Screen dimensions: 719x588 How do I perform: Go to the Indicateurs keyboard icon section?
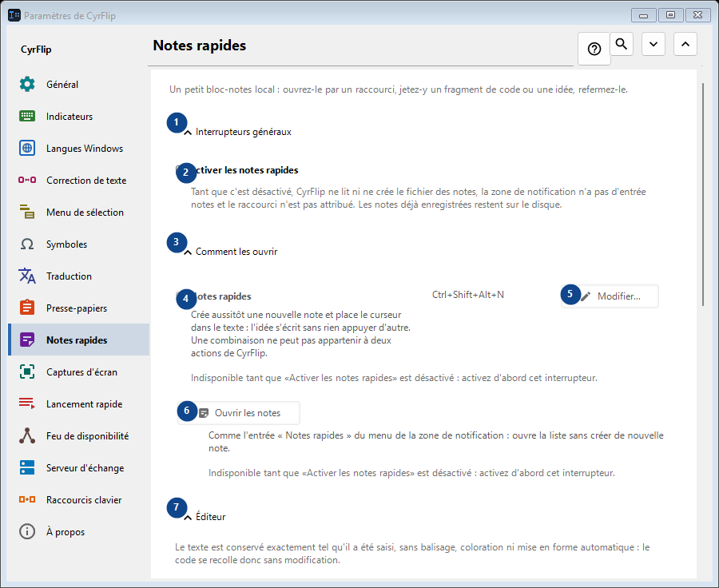click(79, 117)
